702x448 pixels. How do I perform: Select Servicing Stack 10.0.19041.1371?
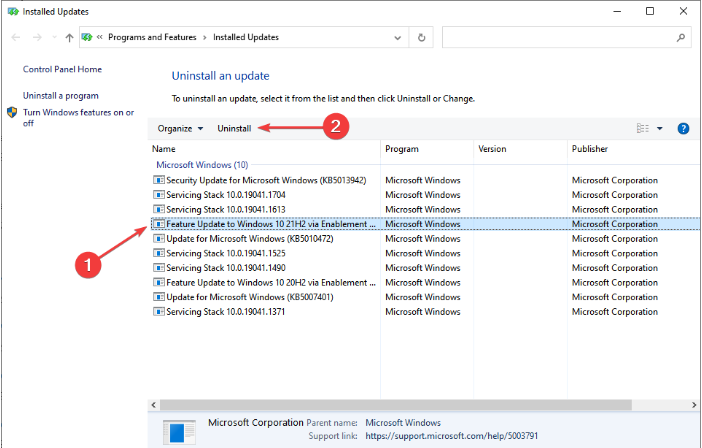pos(424,312)
